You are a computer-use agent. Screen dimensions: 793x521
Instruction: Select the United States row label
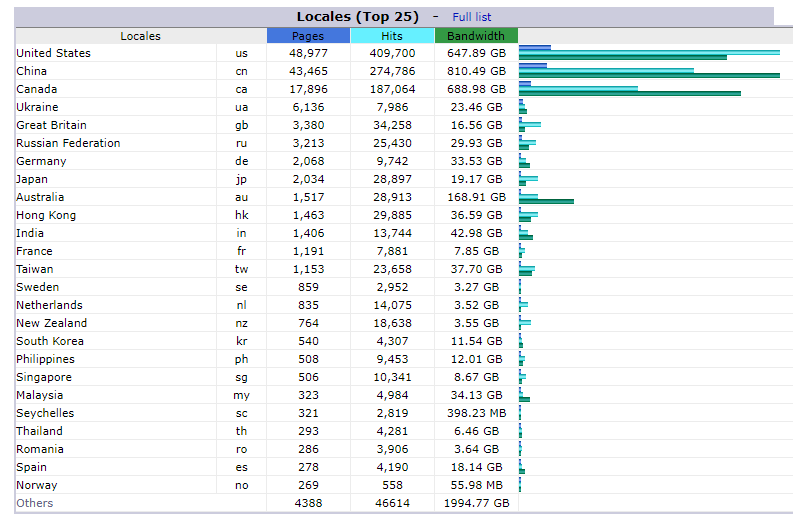(53, 54)
